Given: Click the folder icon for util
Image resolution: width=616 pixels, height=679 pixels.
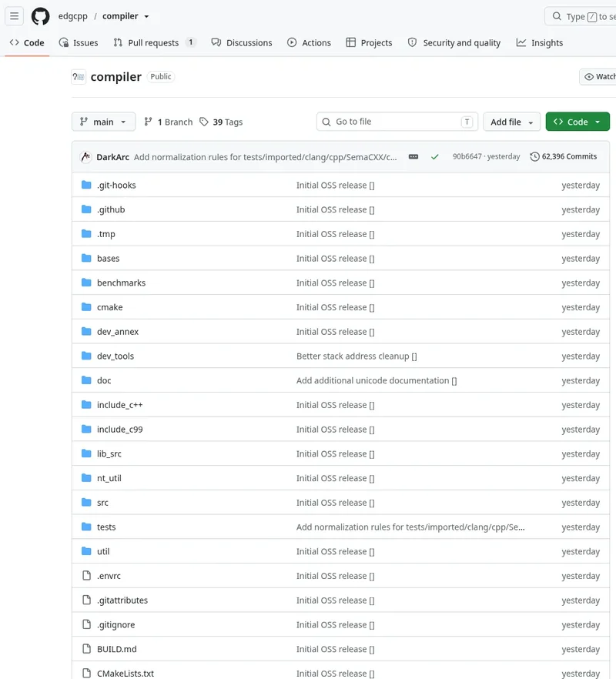Looking at the screenshot, I should pos(87,551).
